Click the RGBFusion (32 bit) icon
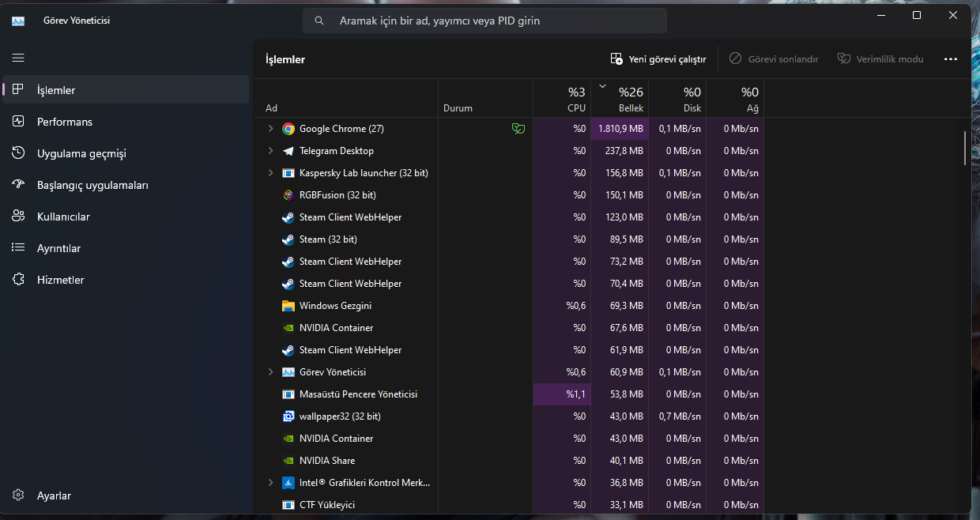 tap(288, 195)
